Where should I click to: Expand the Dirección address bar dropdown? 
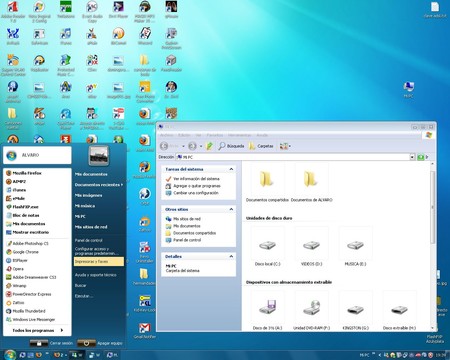tap(412, 157)
